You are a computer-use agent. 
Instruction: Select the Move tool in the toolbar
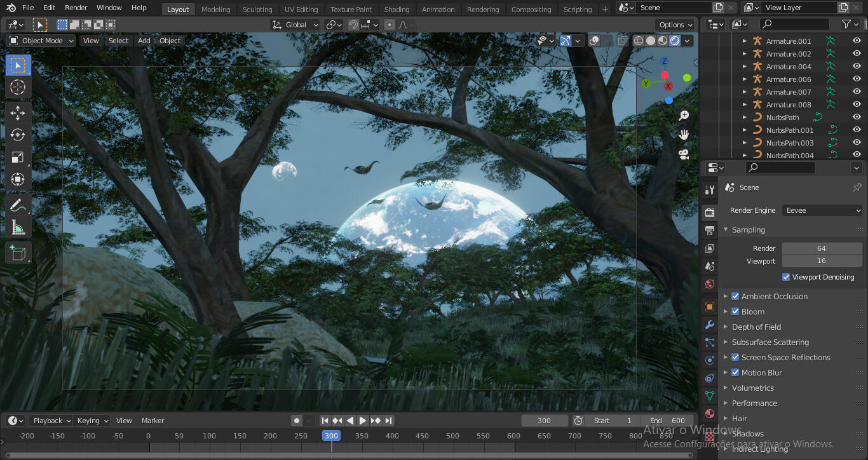[18, 113]
